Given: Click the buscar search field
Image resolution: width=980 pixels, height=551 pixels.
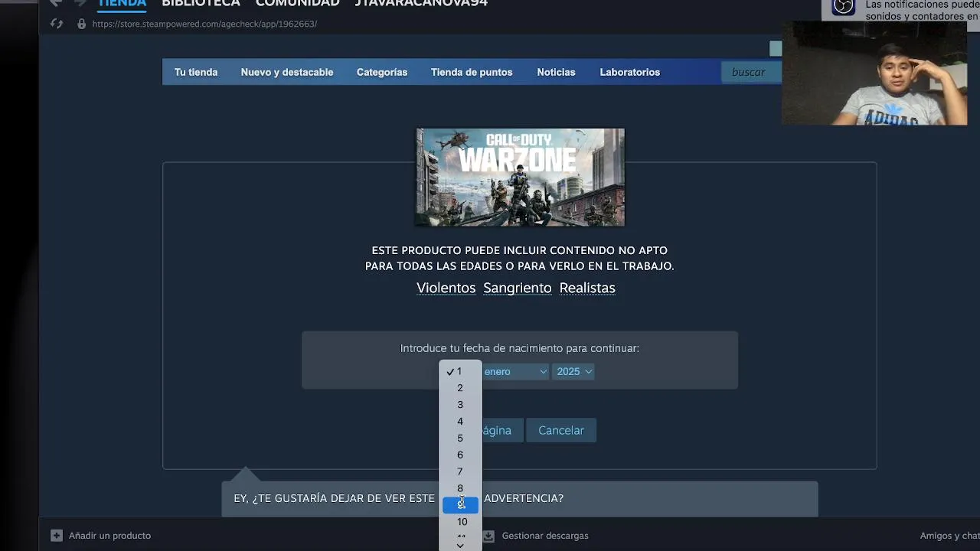Looking at the screenshot, I should [x=751, y=72].
